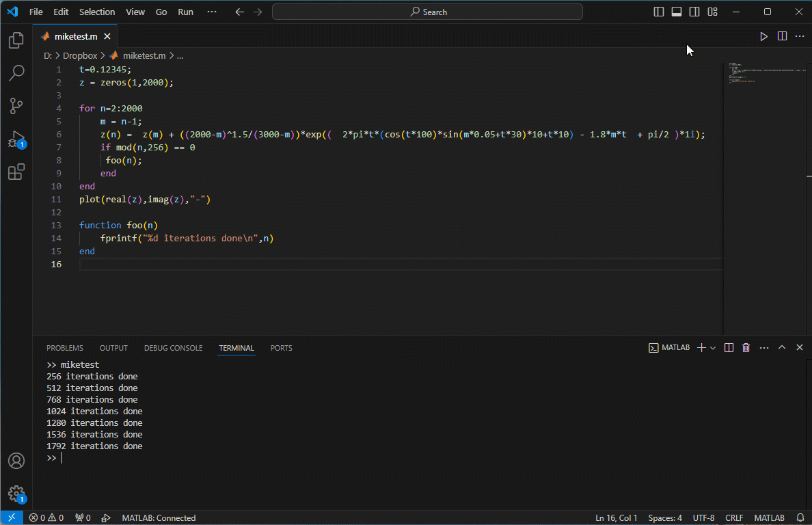Open the Accounts menu icon
This screenshot has width=812, height=525.
coord(16,461)
